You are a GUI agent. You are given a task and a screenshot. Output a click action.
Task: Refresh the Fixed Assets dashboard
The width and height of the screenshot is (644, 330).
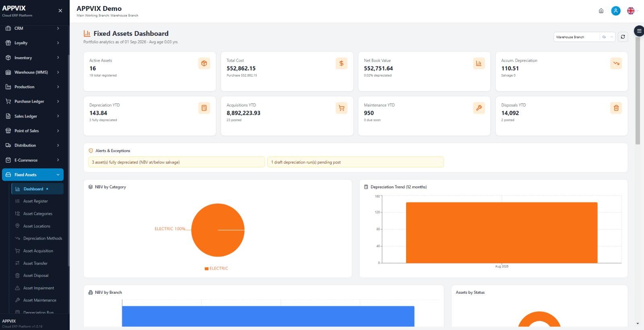click(x=623, y=37)
